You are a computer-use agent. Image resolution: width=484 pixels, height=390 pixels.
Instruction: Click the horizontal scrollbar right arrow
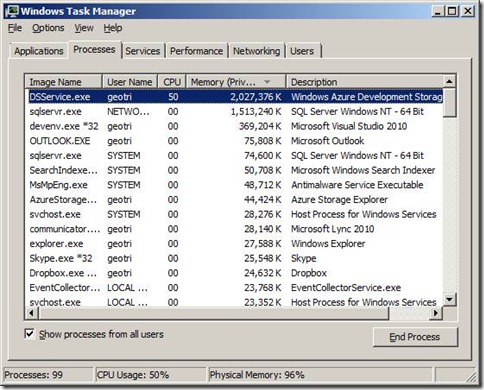[436, 313]
